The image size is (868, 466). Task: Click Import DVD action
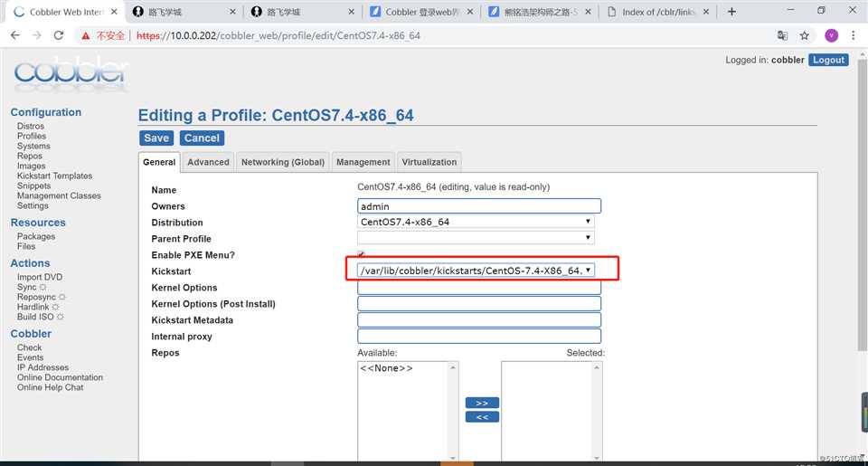tap(39, 277)
